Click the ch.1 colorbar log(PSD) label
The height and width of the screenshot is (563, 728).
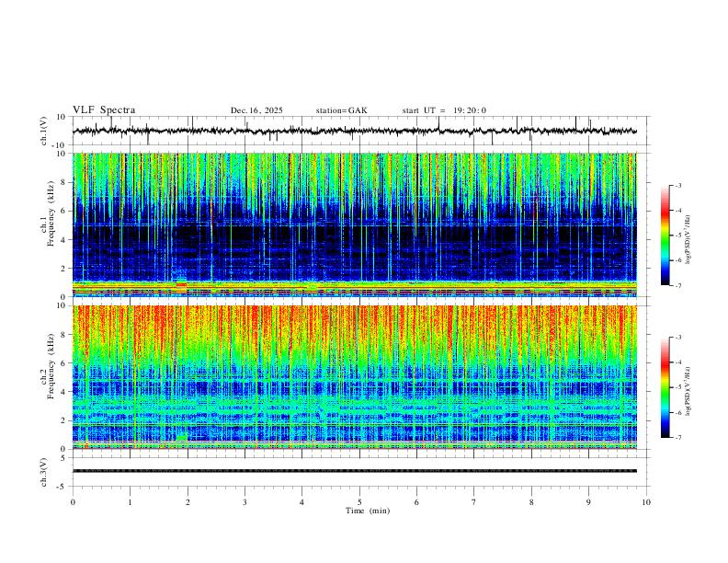(x=688, y=240)
